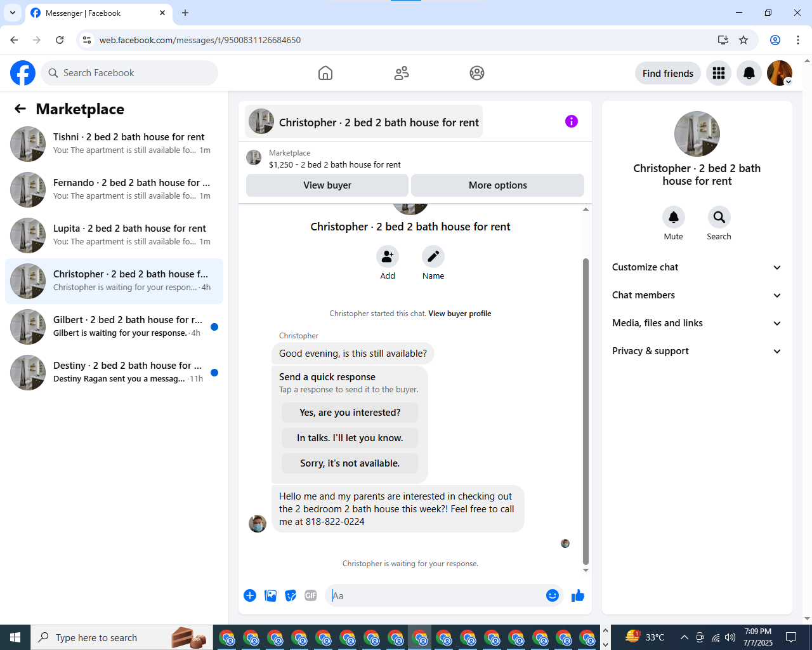The height and width of the screenshot is (650, 812).
Task: Send quick reply "Yes, are you interested?"
Action: 350,413
